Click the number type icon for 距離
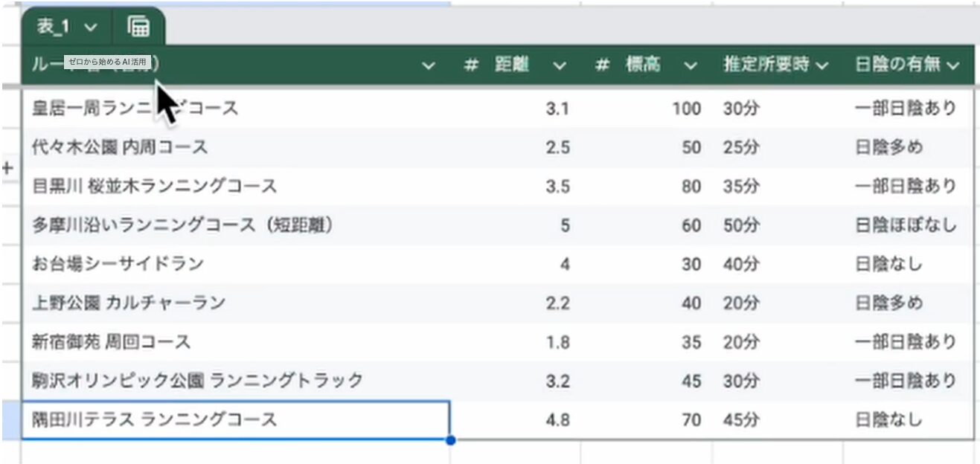The image size is (980, 464). (470, 65)
